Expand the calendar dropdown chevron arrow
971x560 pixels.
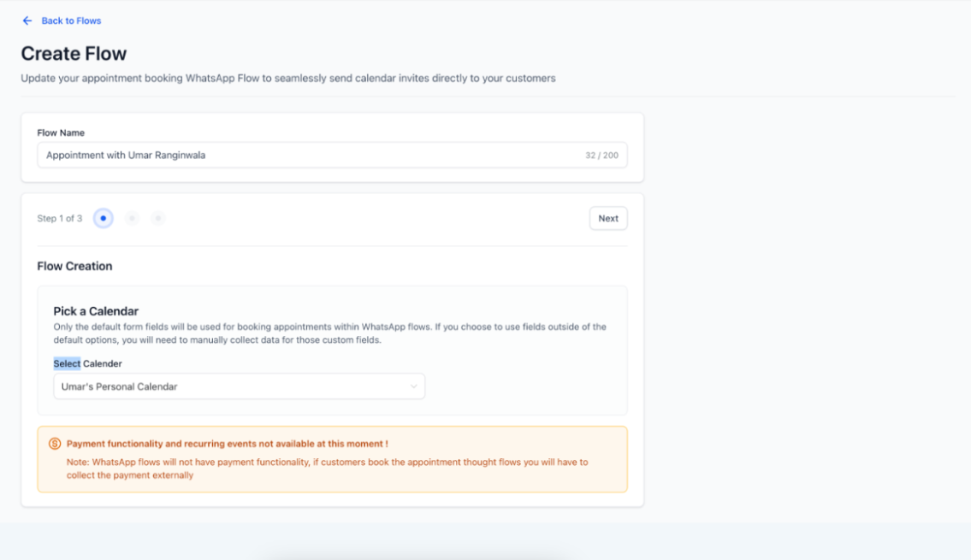tap(414, 386)
